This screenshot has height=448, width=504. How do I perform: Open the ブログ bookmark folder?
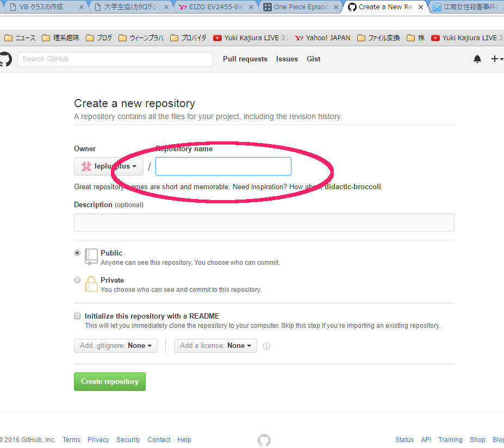(x=99, y=38)
